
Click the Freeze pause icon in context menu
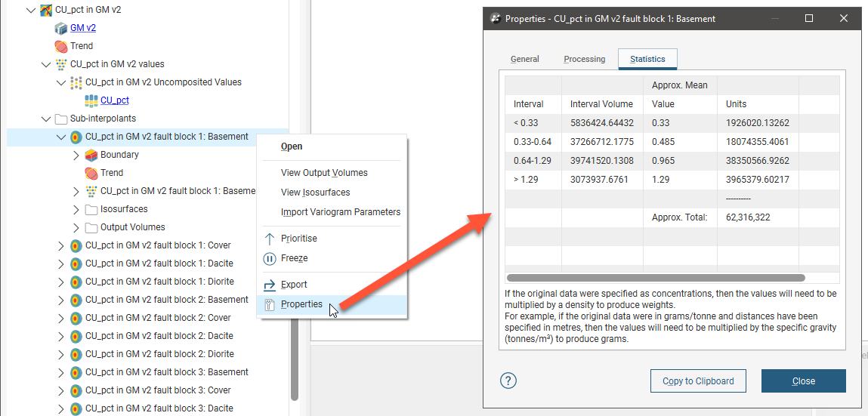269,258
